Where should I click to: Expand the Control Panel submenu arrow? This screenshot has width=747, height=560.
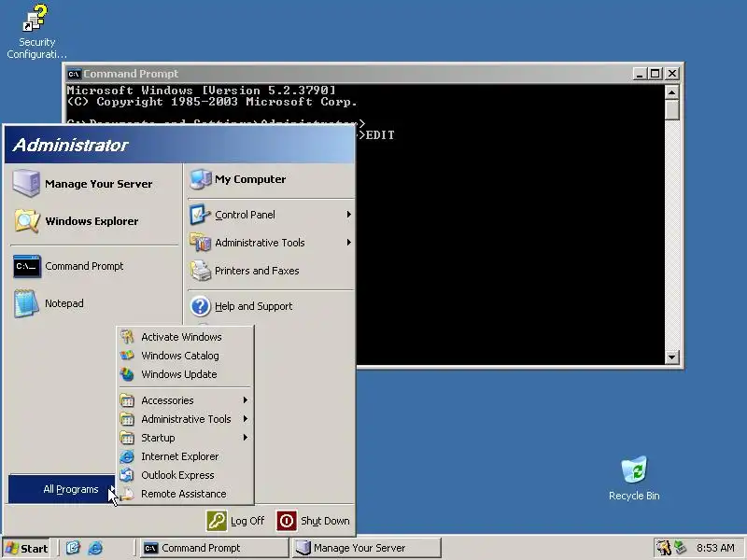[348, 215]
